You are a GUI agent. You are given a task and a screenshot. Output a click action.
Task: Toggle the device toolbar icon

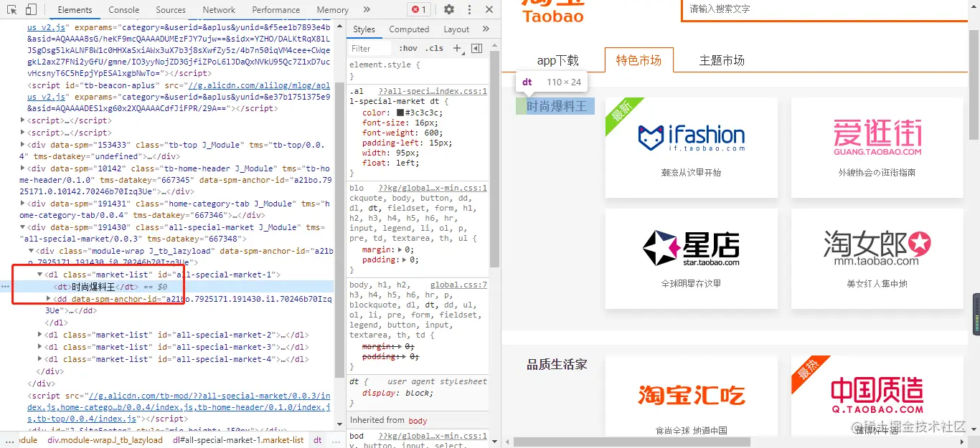coord(31,9)
